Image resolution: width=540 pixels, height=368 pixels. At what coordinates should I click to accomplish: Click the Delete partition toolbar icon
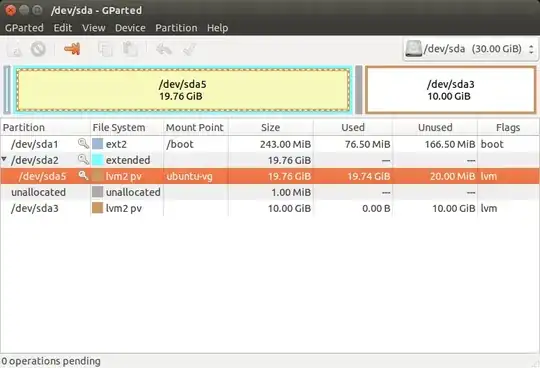pyautogui.click(x=38, y=49)
